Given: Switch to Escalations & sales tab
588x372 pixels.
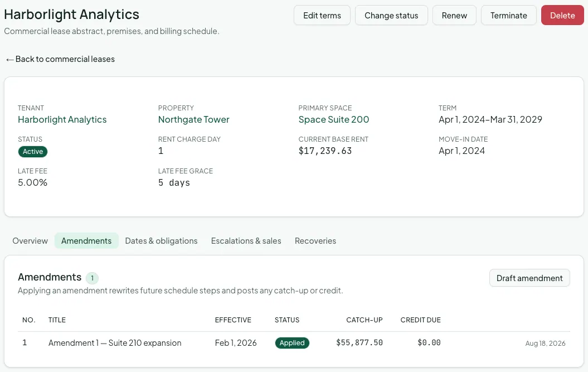Looking at the screenshot, I should click(x=246, y=240).
